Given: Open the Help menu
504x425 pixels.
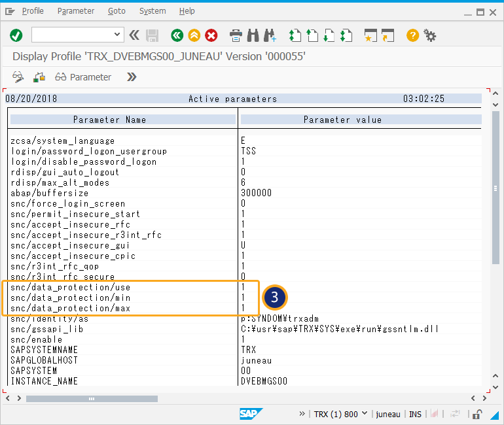Looking at the screenshot, I should (x=187, y=11).
